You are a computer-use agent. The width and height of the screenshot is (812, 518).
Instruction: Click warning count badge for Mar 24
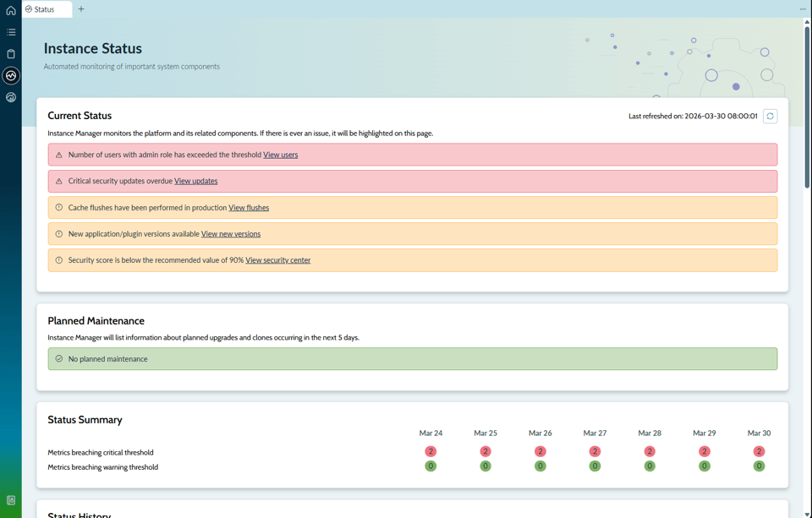tap(431, 466)
